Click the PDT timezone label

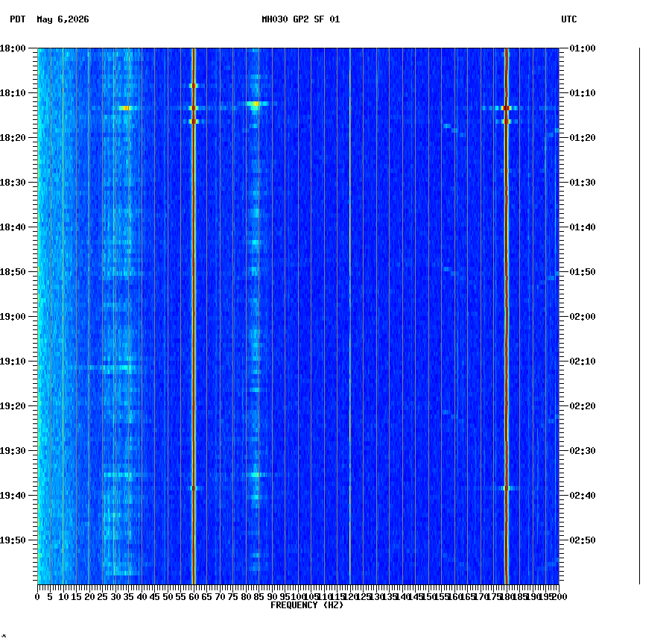click(x=18, y=19)
